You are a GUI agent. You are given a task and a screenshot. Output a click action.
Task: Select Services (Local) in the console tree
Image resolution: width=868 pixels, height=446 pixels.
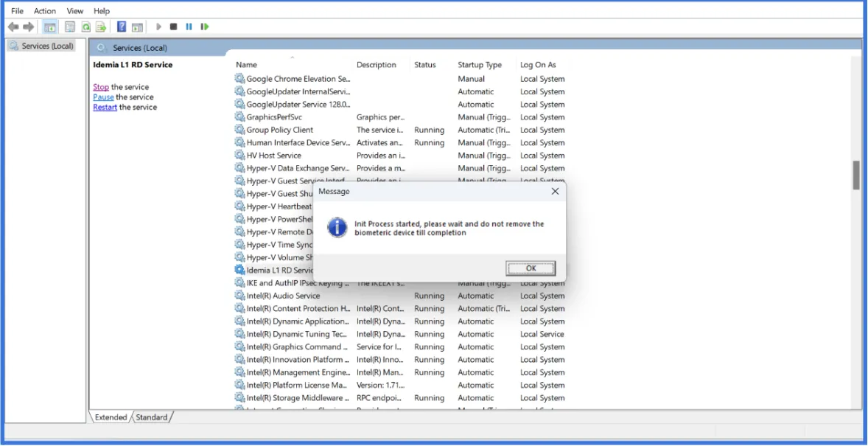point(42,46)
